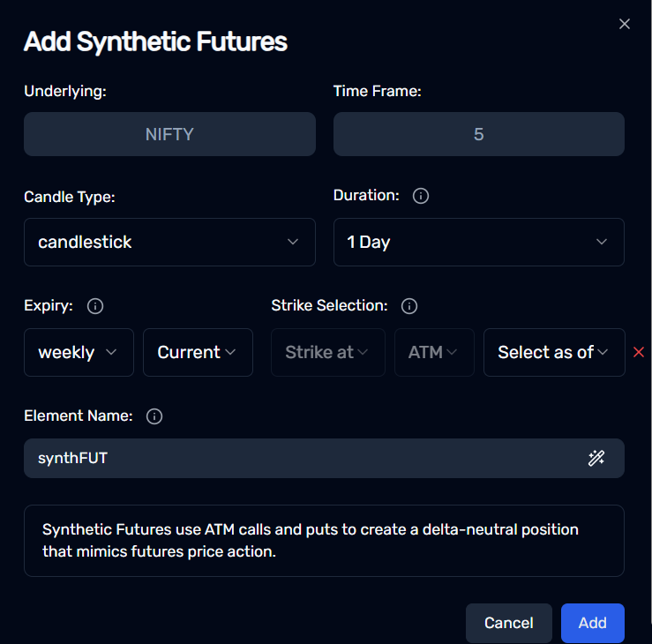
Task: Open the Candle Type candlestick dropdown
Action: [x=169, y=242]
